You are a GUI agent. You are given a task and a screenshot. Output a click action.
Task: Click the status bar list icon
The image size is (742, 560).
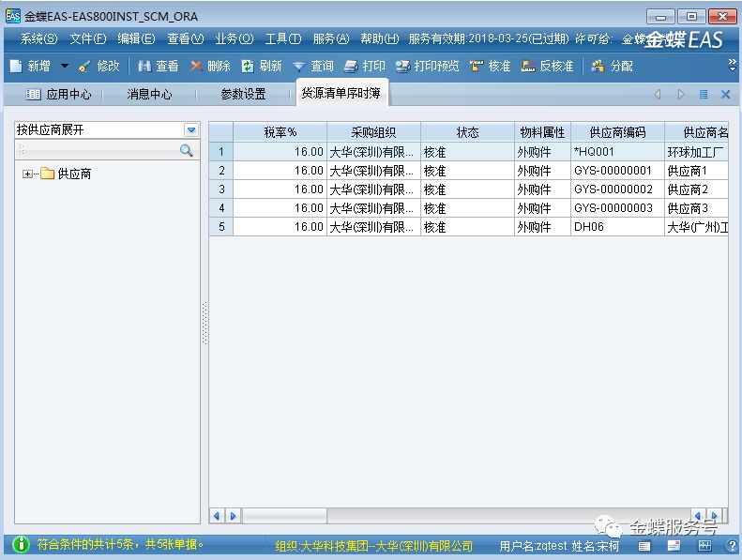(x=644, y=546)
